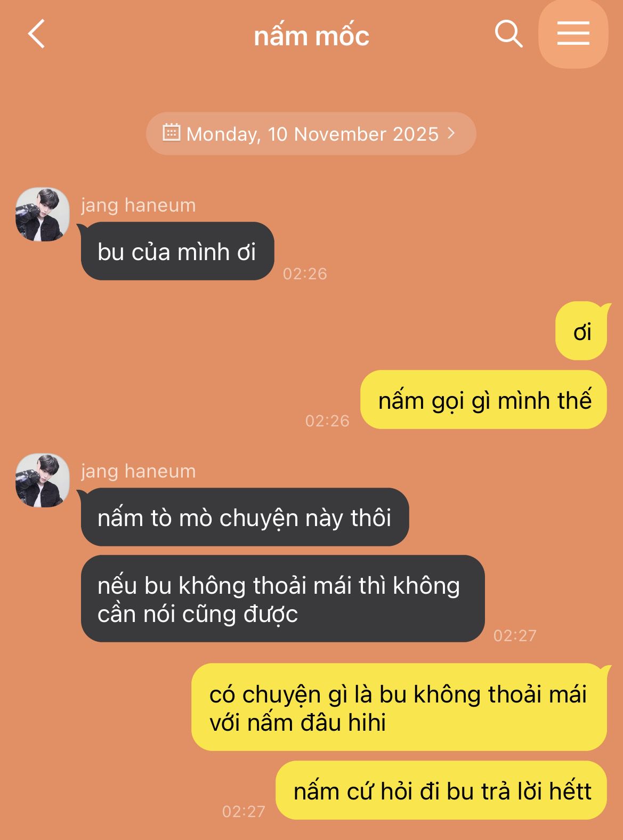Tap second jang haneum sender name
623x840 pixels.
[x=139, y=471]
